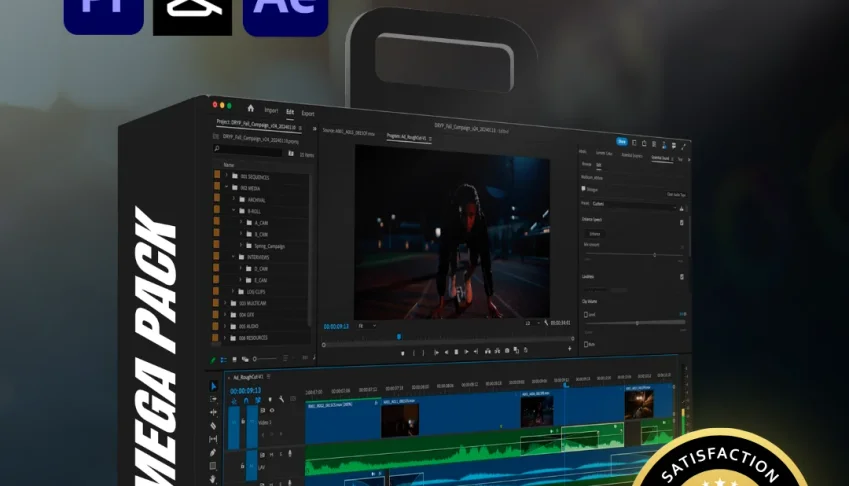
Task: Toggle Video 1 track output eye
Action: coord(272,411)
